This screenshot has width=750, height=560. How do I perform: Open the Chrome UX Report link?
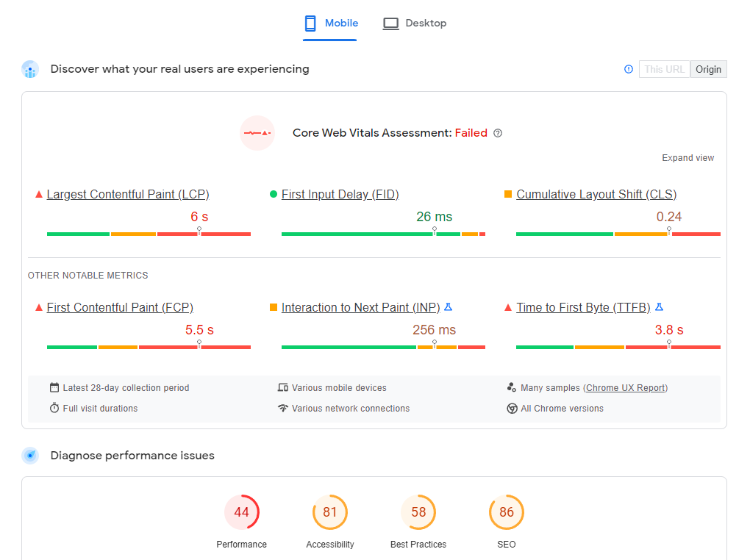626,387
